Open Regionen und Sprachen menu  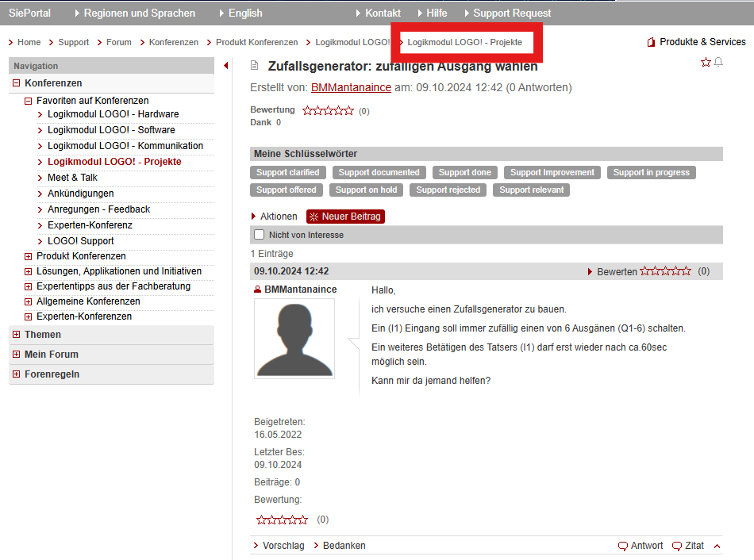[x=139, y=13]
